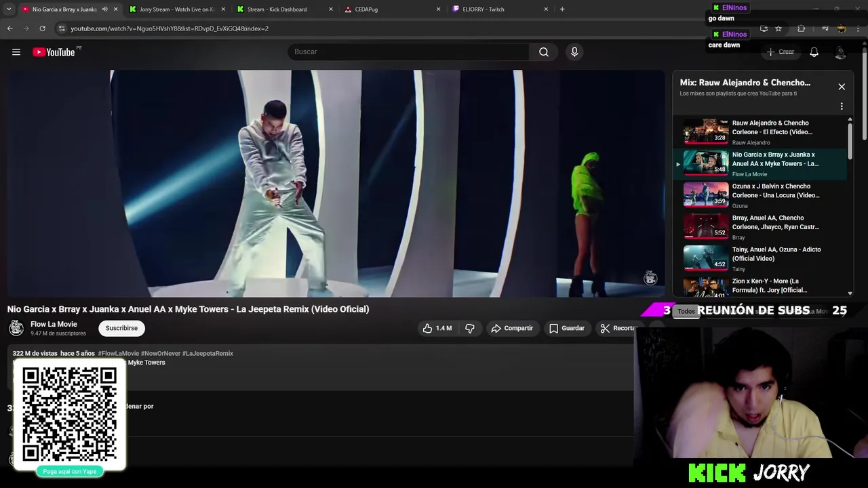This screenshot has height=488, width=868.
Task: Click the '322 M de vistas' view count
Action: coord(35,353)
